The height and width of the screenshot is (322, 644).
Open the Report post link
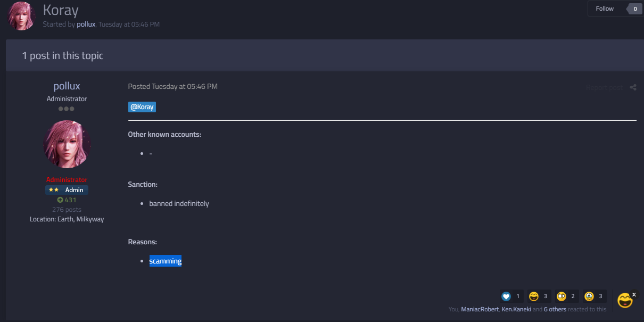(x=604, y=87)
